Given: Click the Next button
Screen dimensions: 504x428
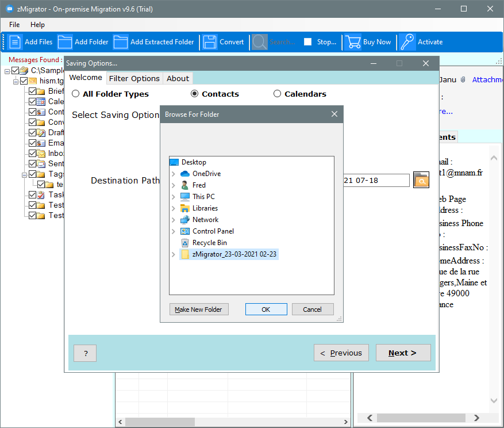Looking at the screenshot, I should 403,353.
